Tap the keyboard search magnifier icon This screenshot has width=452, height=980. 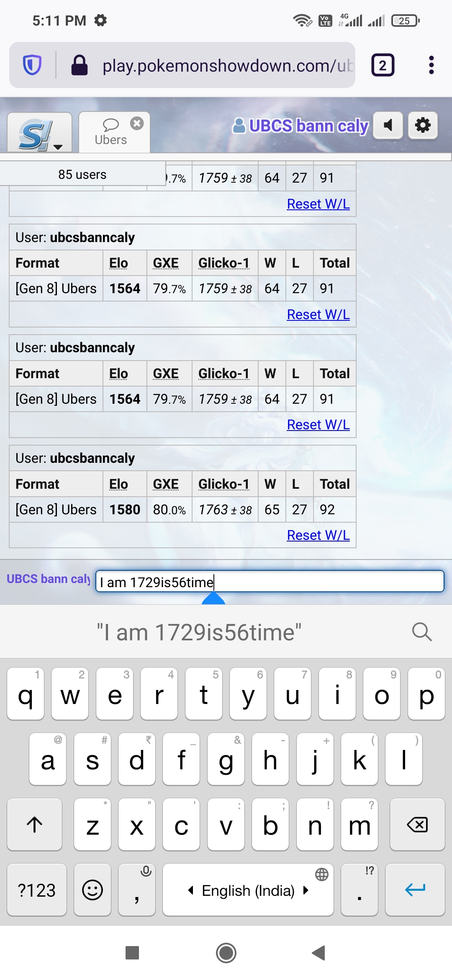421,632
